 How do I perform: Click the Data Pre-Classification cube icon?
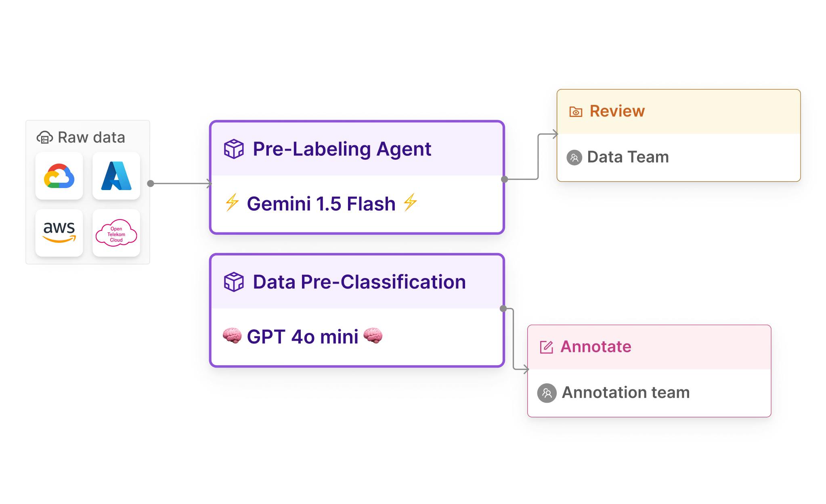(234, 282)
